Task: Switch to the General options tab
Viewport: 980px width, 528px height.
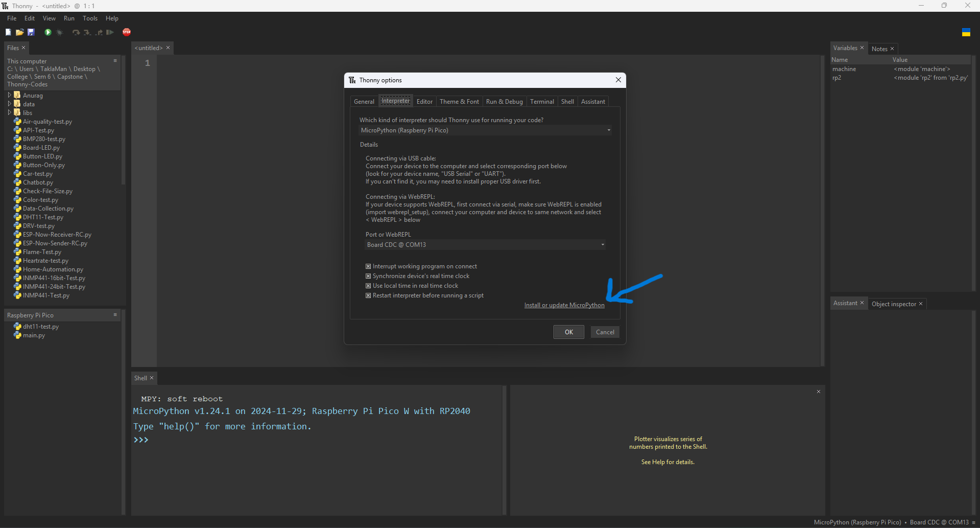Action: [364, 102]
